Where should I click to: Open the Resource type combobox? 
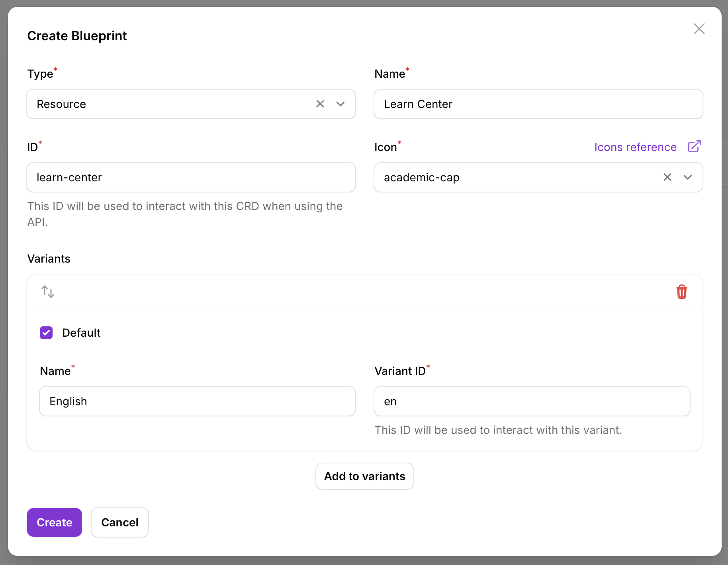(159, 104)
